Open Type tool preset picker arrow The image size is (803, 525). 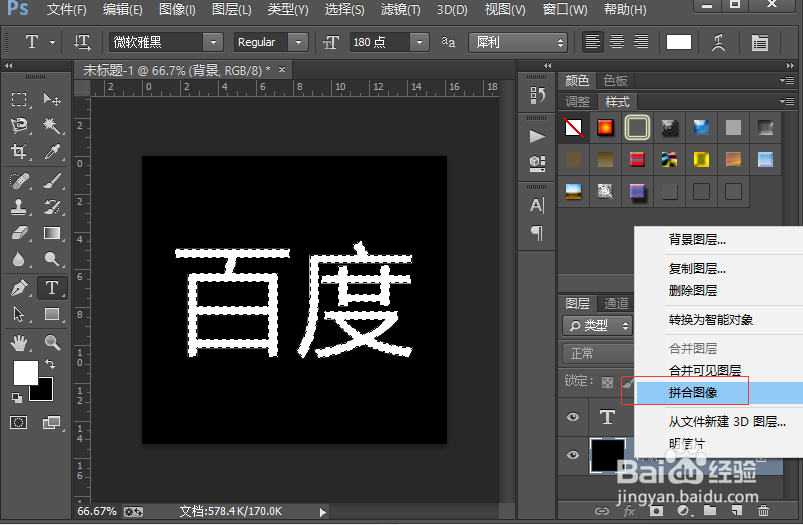pyautogui.click(x=52, y=43)
